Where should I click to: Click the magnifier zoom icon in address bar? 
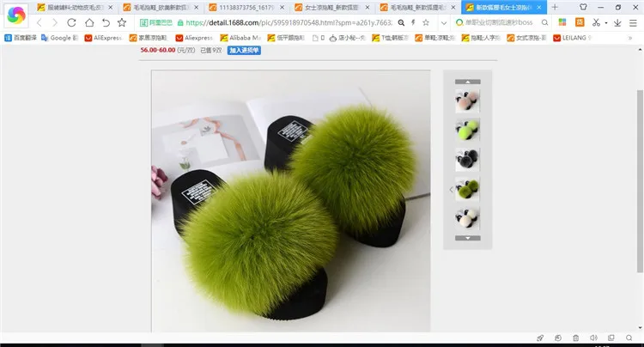pos(401,23)
